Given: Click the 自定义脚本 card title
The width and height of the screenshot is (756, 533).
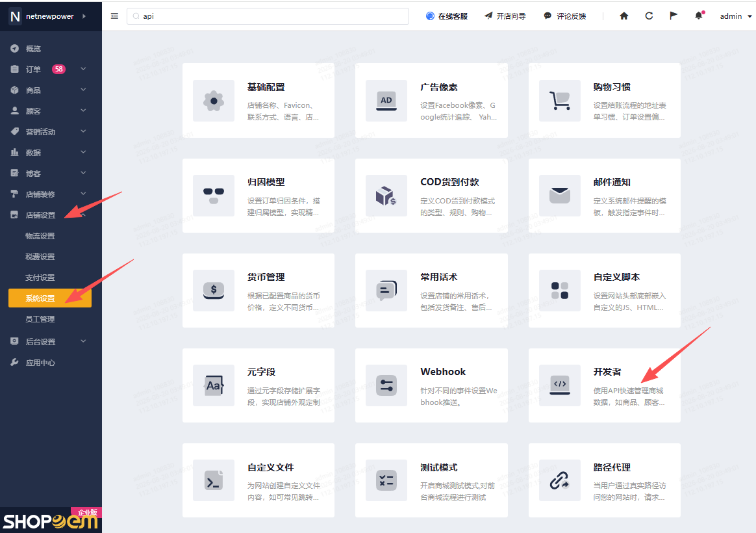Looking at the screenshot, I should click(616, 277).
